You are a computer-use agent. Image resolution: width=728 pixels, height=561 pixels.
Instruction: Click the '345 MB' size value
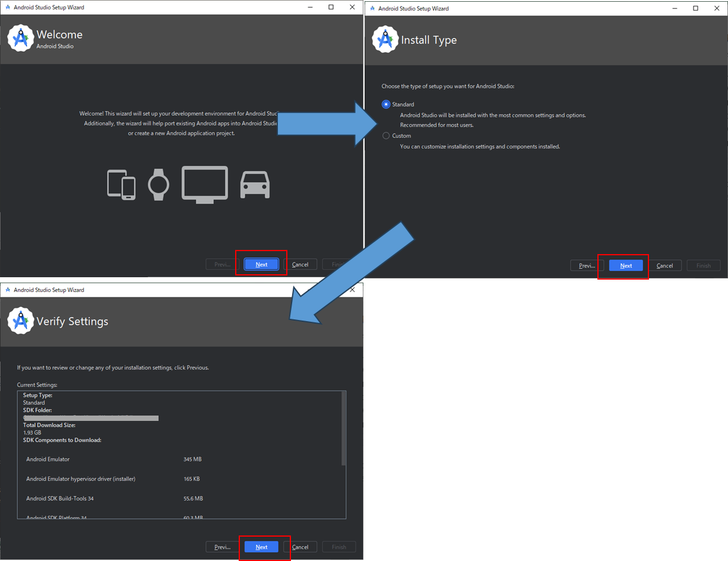(x=193, y=459)
